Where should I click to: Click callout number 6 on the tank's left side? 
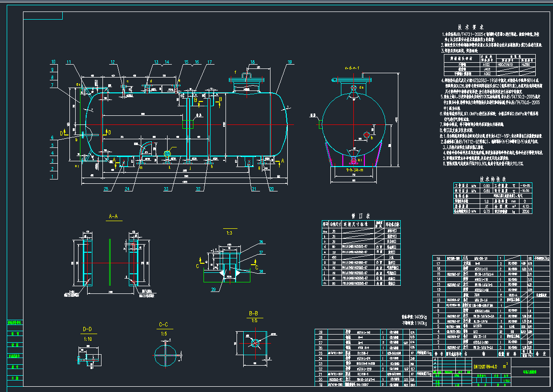[52, 138]
